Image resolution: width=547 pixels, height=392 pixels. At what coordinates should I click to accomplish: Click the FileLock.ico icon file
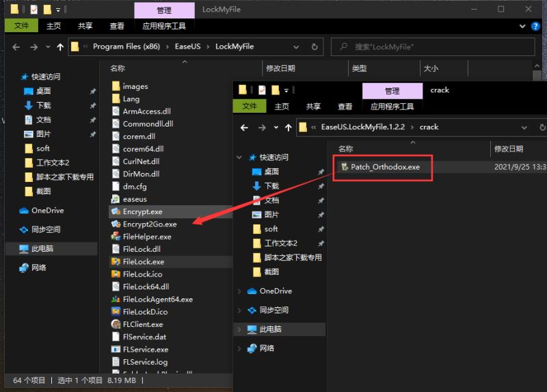(116, 274)
